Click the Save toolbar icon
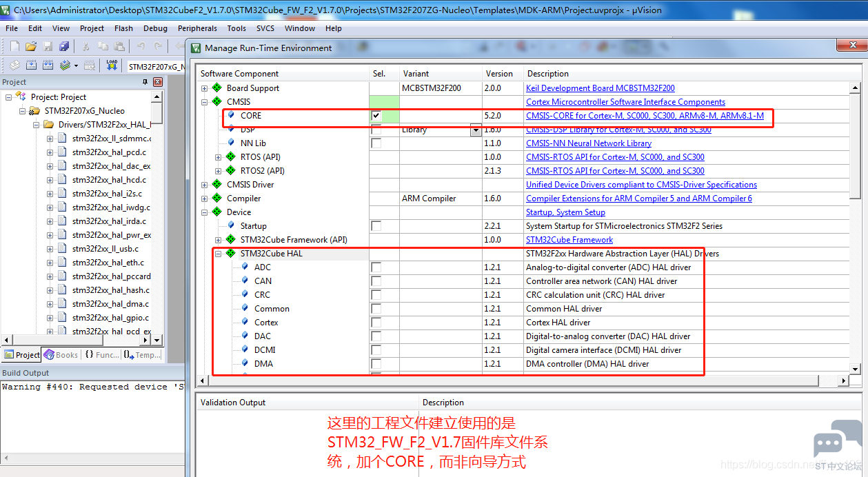The width and height of the screenshot is (868, 477). pos(48,46)
